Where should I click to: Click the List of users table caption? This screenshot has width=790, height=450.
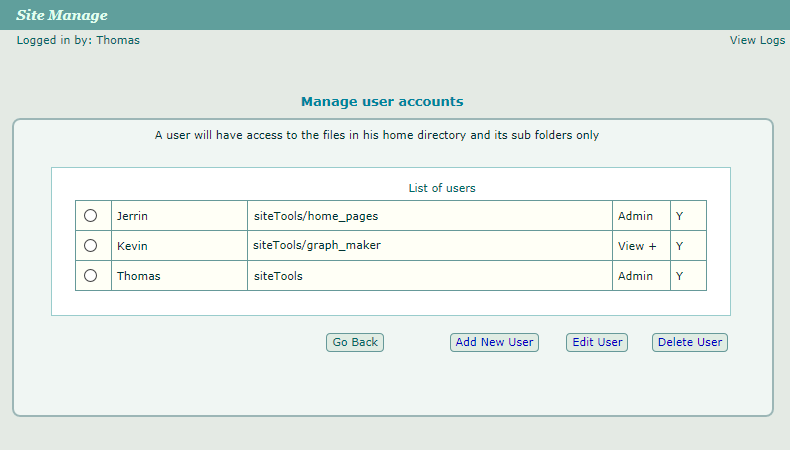(x=442, y=188)
